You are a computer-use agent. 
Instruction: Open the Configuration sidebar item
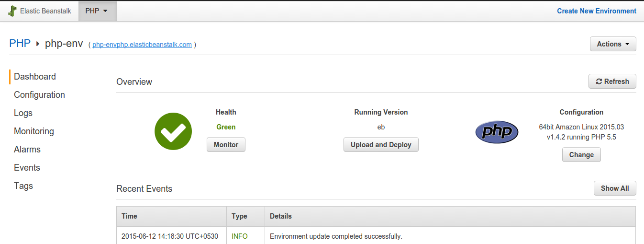[39, 95]
